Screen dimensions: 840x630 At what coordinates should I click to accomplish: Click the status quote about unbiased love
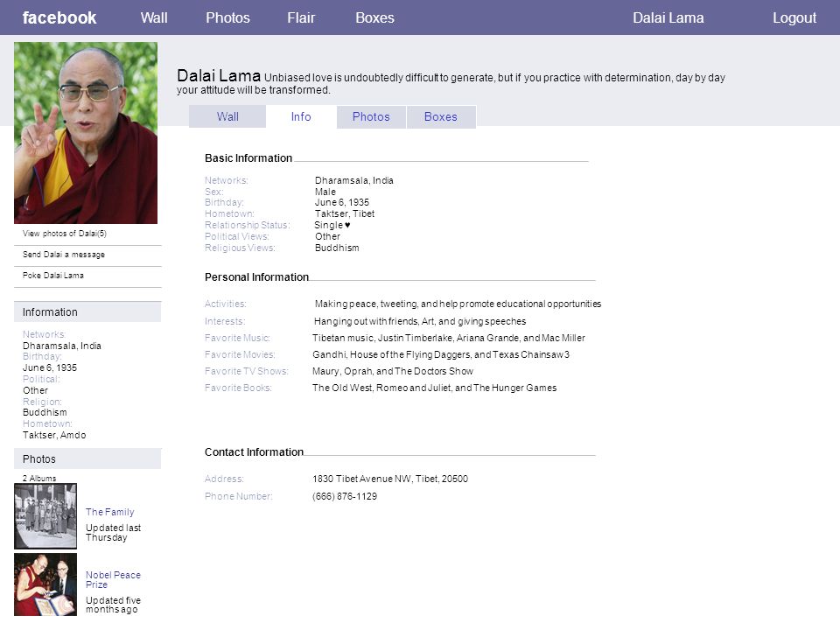451,84
